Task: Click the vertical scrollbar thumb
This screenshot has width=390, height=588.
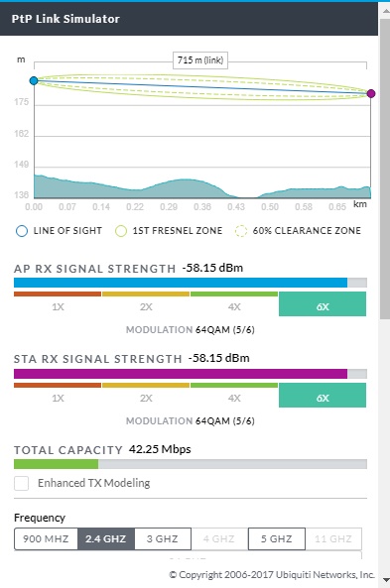Action: 385,169
